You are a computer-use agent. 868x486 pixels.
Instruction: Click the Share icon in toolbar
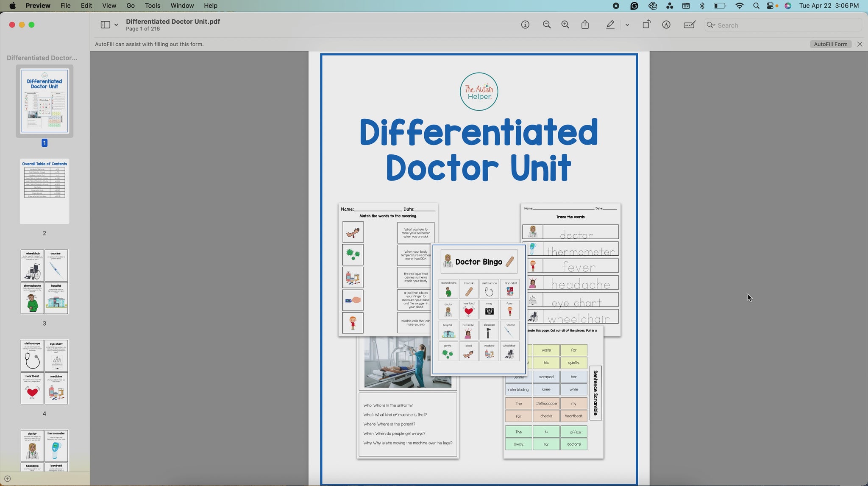click(585, 25)
